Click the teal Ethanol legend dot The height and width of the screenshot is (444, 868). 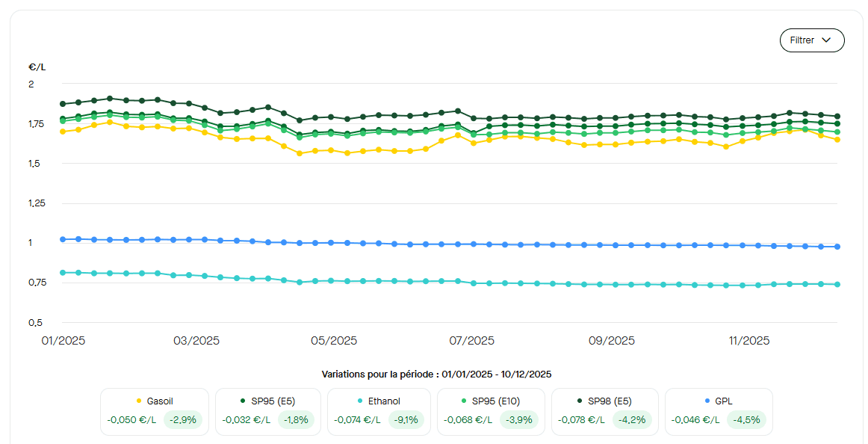(360, 401)
